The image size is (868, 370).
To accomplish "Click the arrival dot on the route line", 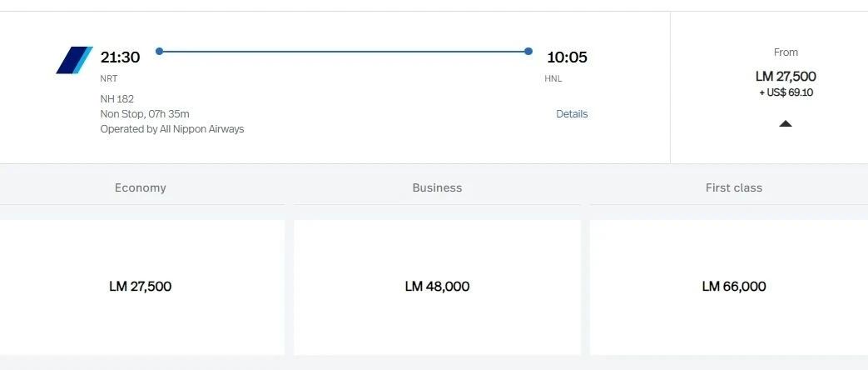I will click(528, 52).
